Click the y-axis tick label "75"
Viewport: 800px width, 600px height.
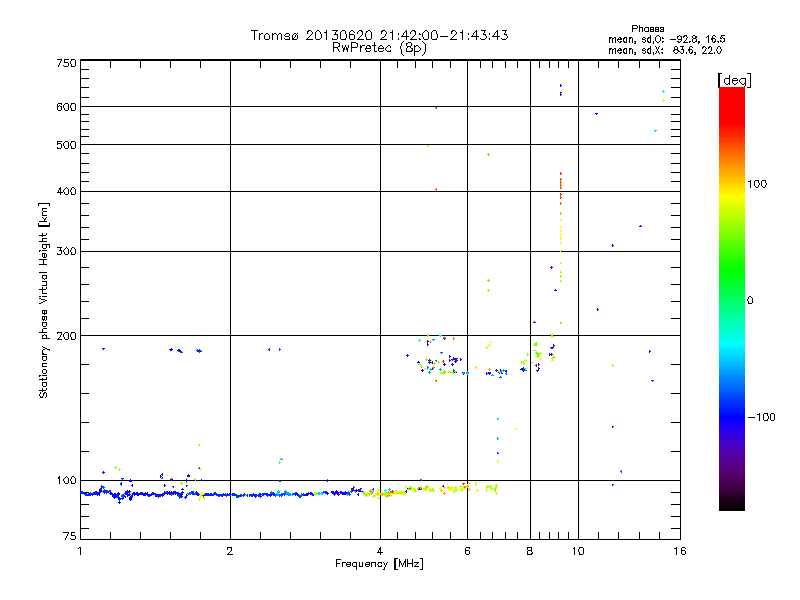[x=70, y=536]
